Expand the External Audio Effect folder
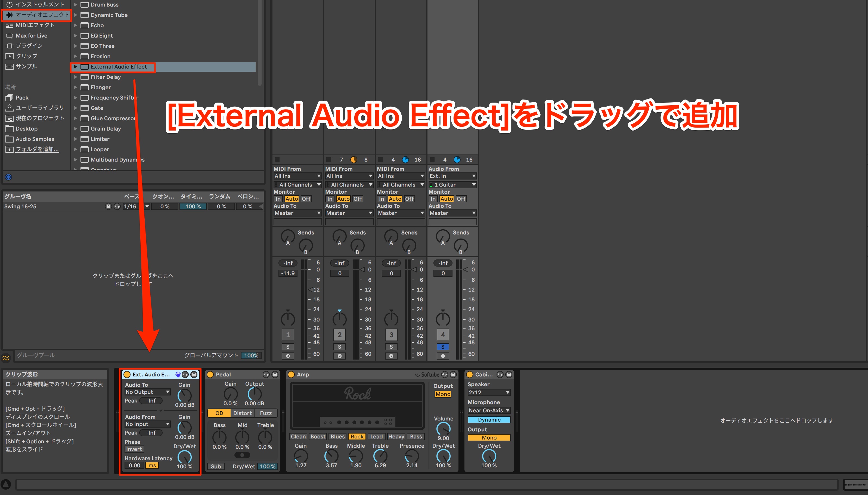The height and width of the screenshot is (495, 868). (75, 67)
